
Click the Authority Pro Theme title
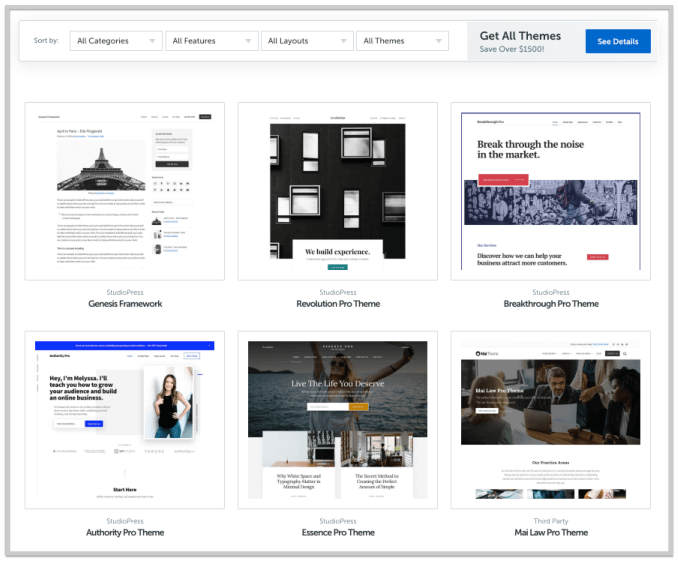click(125, 533)
